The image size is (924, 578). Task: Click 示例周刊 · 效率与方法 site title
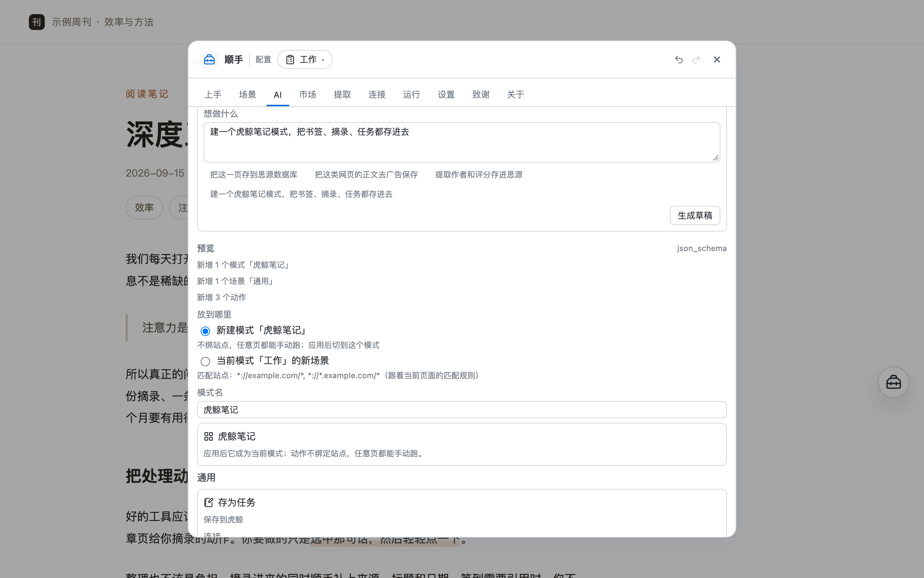pyautogui.click(x=103, y=22)
